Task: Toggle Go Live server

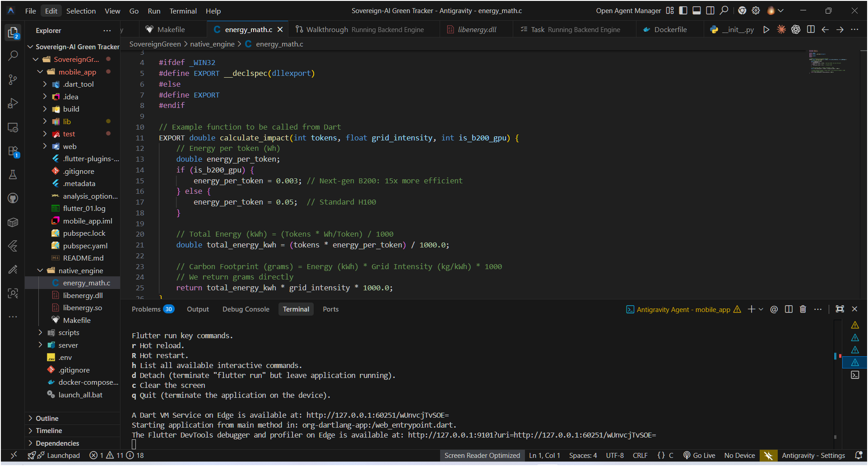Action: 699,456
